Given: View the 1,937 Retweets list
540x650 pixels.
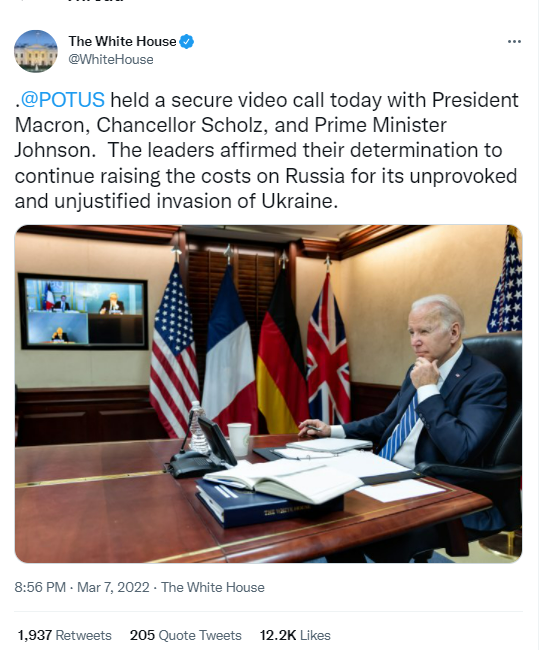Looking at the screenshot, I should pyautogui.click(x=65, y=635).
